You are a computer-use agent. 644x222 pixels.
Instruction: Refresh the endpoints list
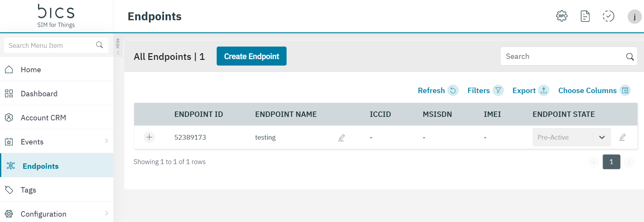point(437,91)
